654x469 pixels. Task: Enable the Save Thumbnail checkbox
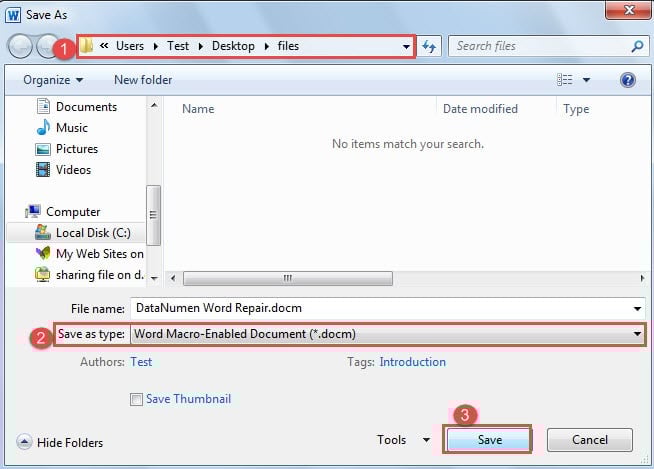point(136,400)
